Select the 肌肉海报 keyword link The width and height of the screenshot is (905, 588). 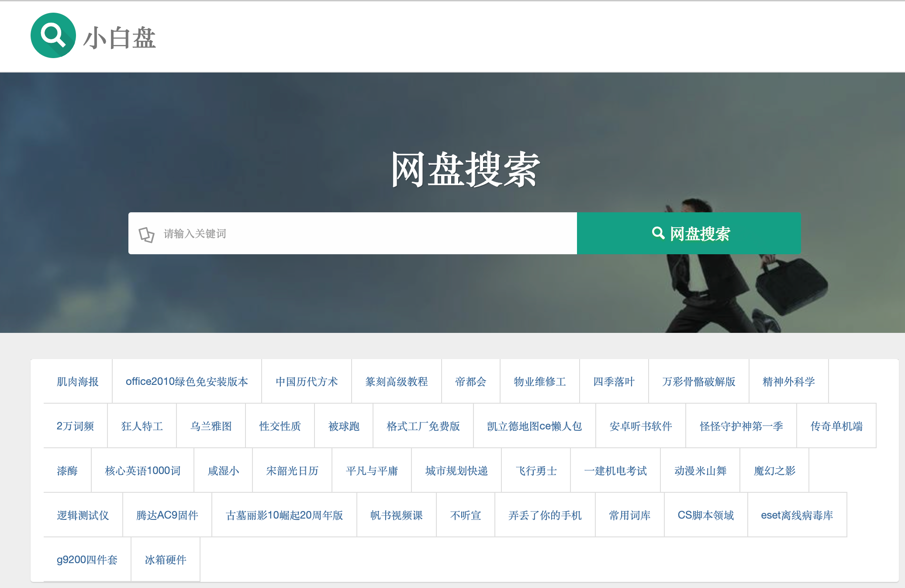point(78,381)
